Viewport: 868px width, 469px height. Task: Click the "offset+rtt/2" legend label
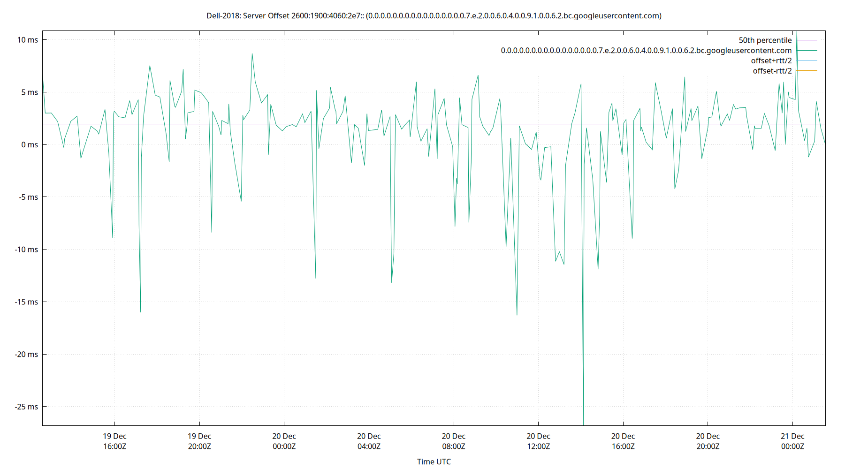pyautogui.click(x=772, y=61)
